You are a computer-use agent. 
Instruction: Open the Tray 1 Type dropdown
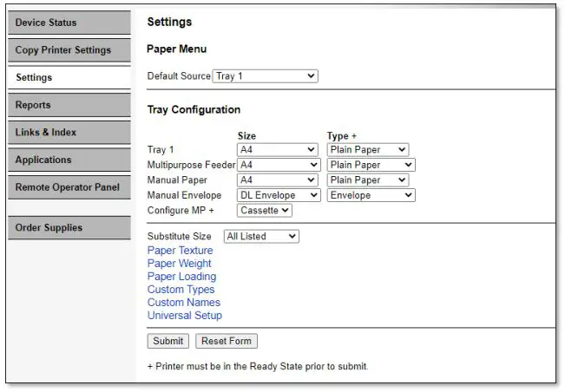[x=368, y=150]
